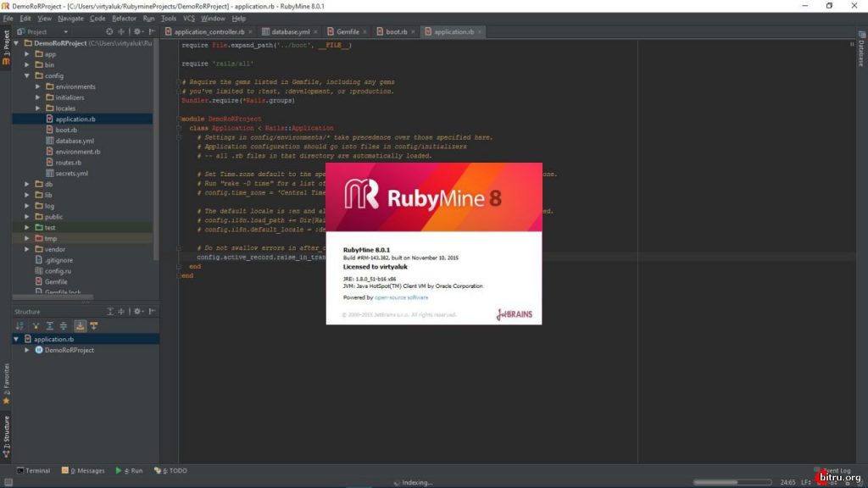Open the Messages tool window
The height and width of the screenshot is (488, 868).
(87, 470)
